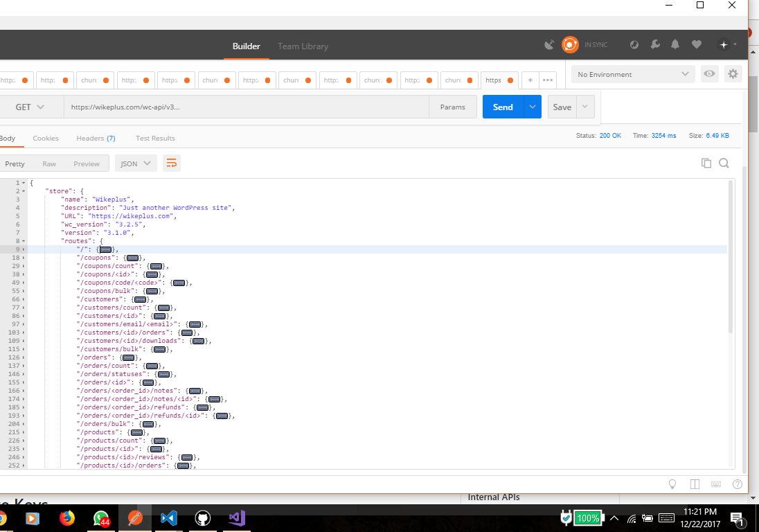The width and height of the screenshot is (759, 532).
Task: Click the Wi-Fi network tray icon
Action: 631,519
